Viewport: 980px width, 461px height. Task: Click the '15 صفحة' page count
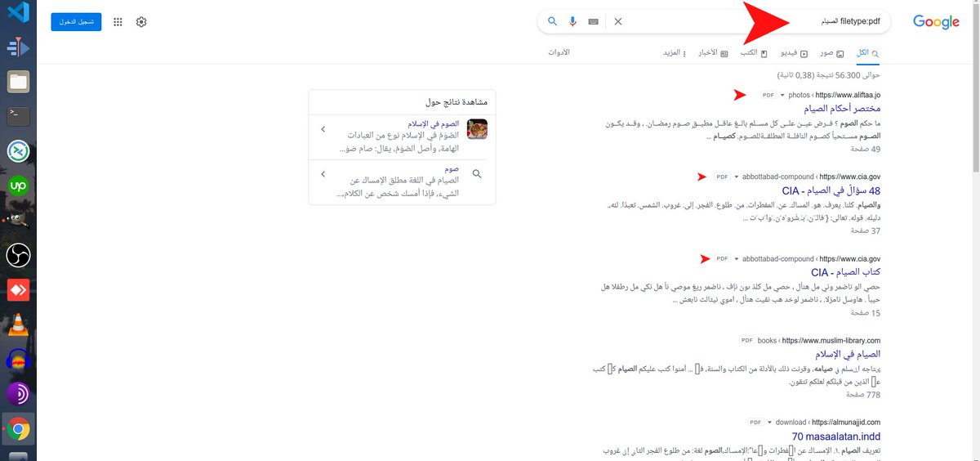(865, 313)
